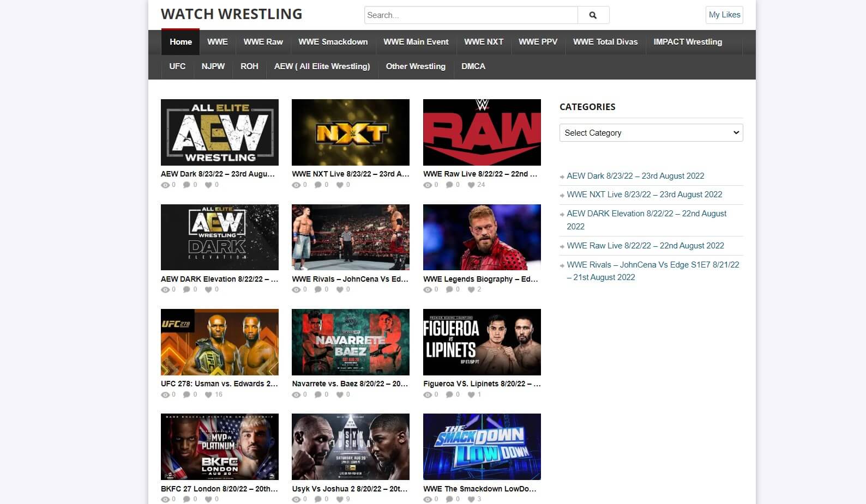Click the heart icon under AEW Dark 8/23/22

click(x=208, y=185)
